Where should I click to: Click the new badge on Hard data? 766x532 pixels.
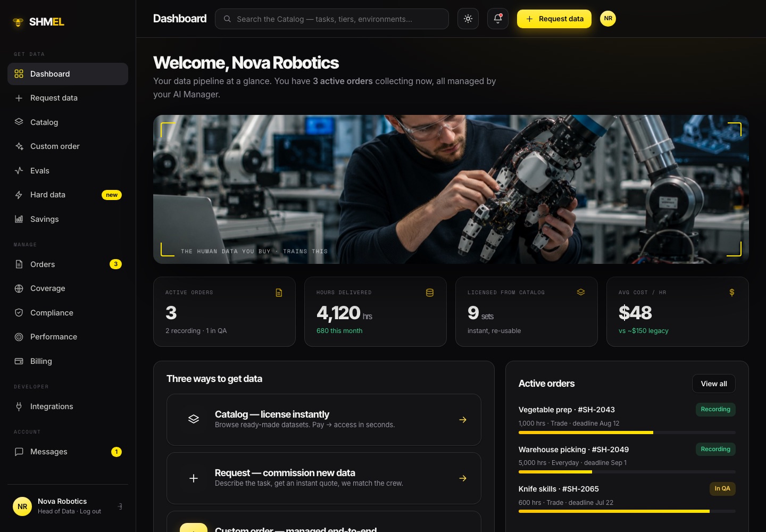tap(112, 195)
